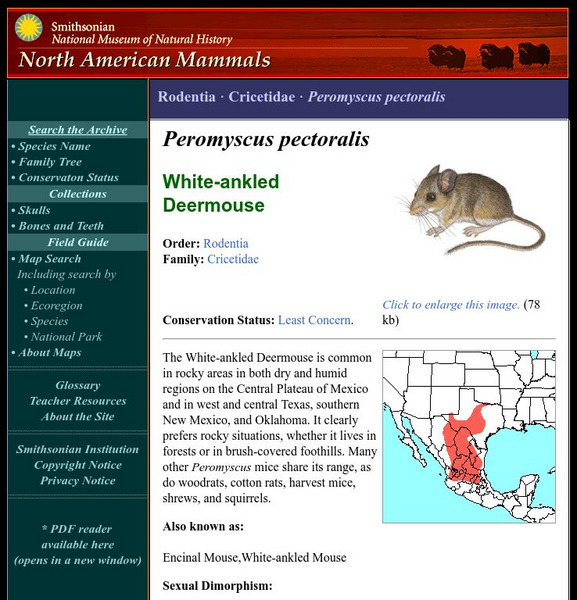Select Species Name in the sidebar
Screen dimensions: 577x600
[54, 146]
